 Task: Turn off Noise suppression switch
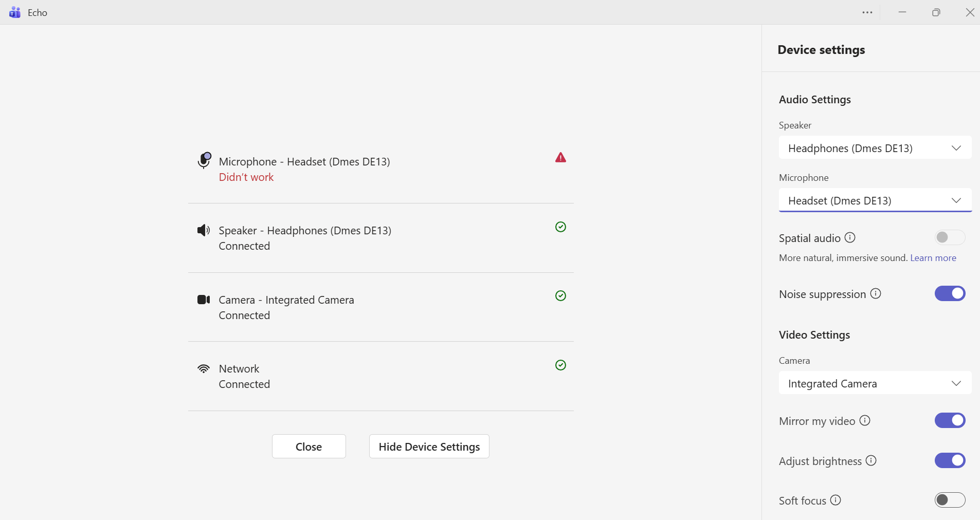point(950,293)
